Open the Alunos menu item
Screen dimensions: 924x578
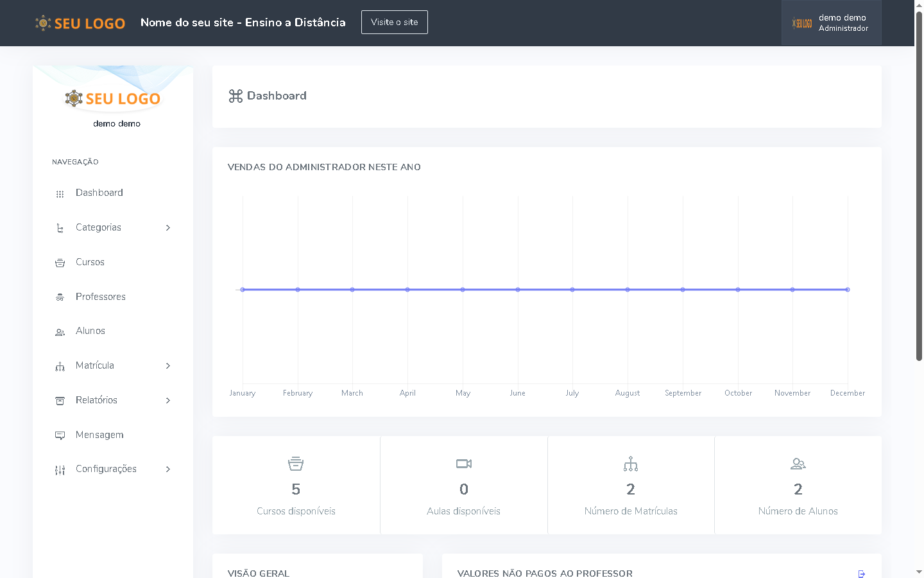[90, 331]
